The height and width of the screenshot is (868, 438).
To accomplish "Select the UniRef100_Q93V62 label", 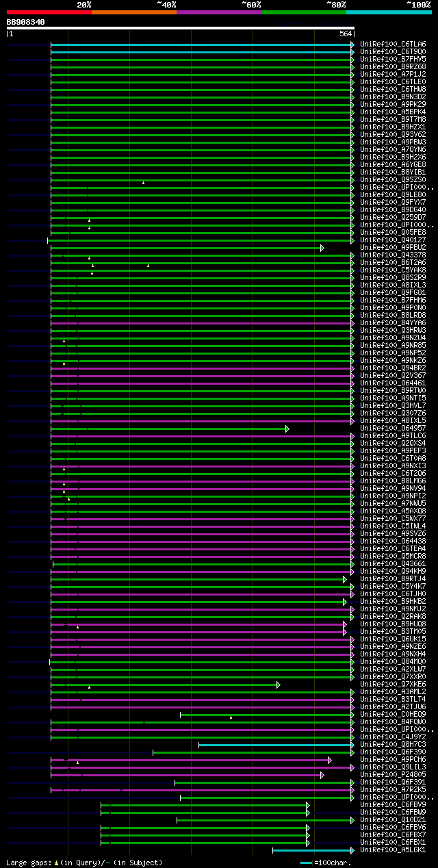I will click(393, 134).
